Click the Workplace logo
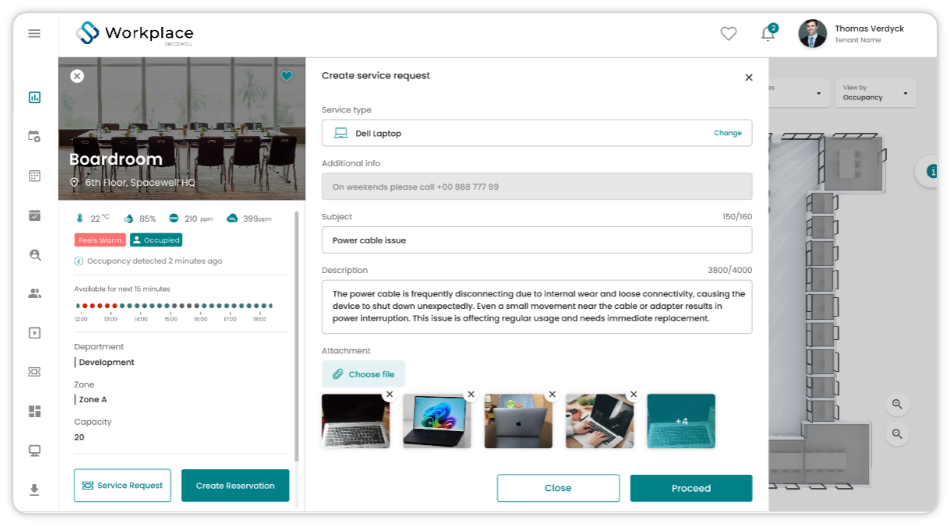 [135, 33]
